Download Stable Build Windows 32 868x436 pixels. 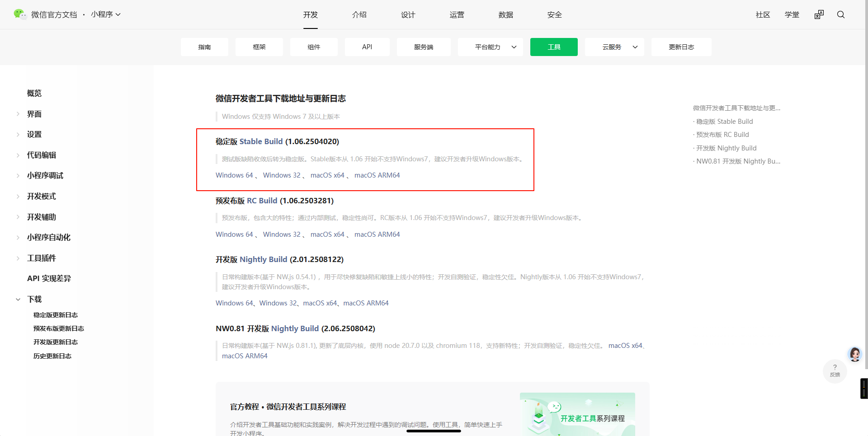[x=282, y=175]
